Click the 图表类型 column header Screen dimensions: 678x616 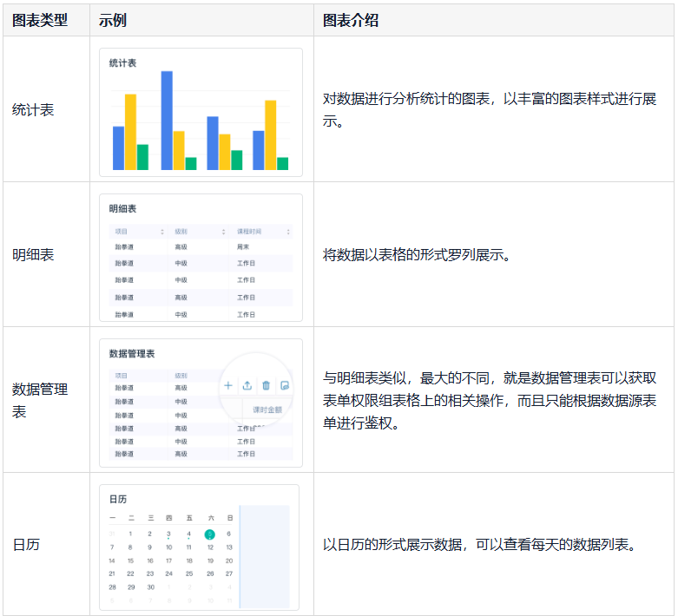(x=40, y=20)
